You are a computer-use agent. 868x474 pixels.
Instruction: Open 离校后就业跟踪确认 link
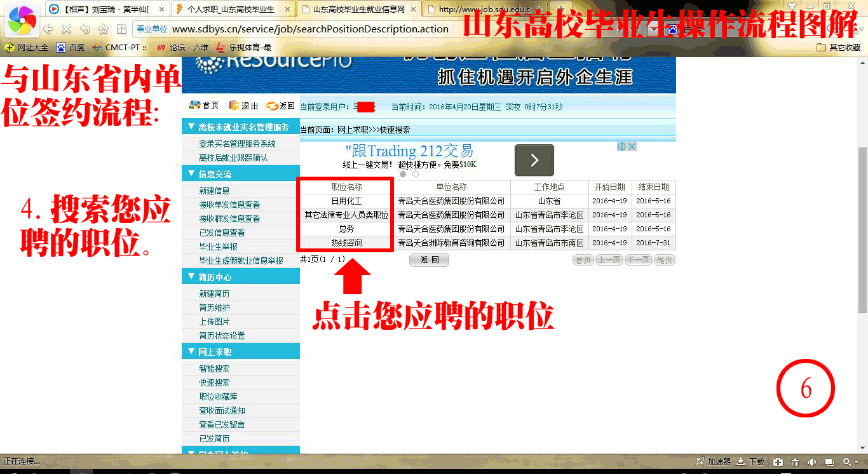tap(233, 158)
